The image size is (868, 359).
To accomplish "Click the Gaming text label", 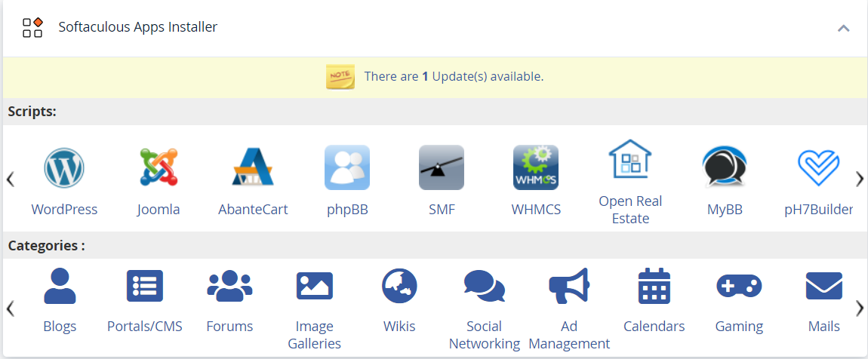I will pos(739,327).
